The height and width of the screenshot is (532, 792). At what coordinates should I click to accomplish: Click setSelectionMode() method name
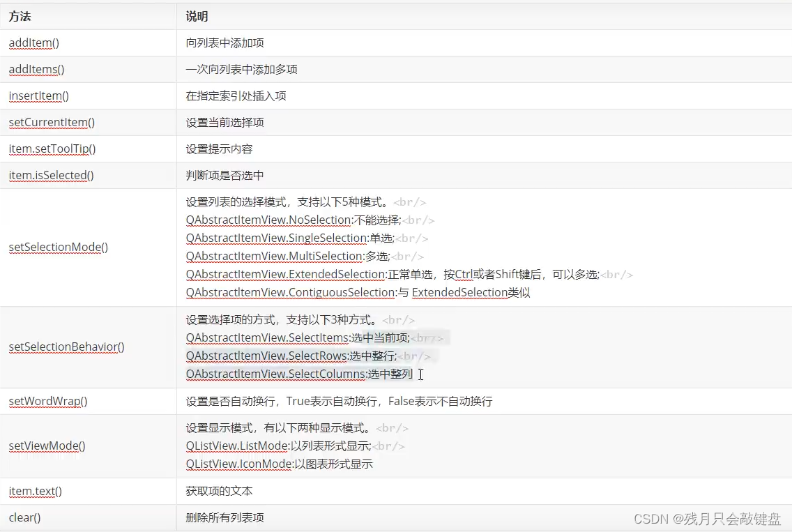coord(59,247)
